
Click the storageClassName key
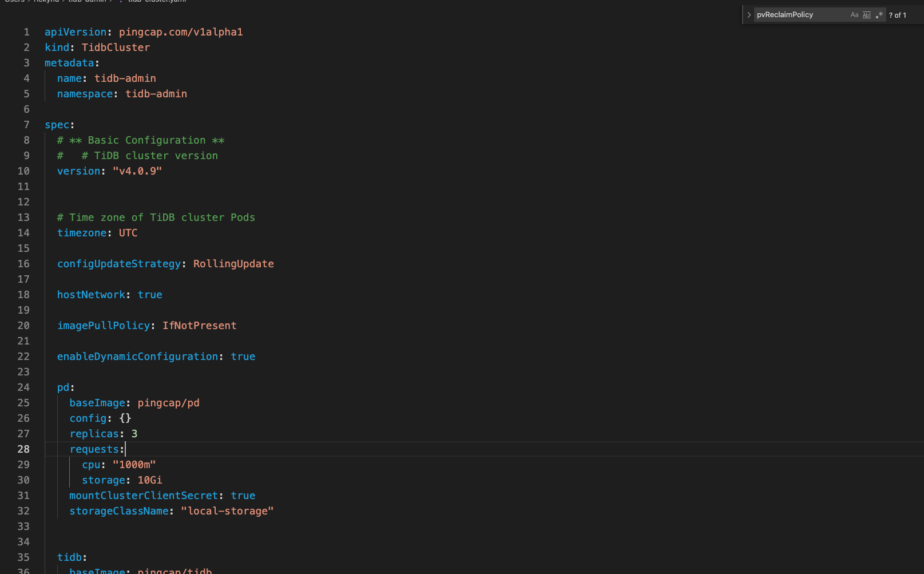tap(119, 511)
